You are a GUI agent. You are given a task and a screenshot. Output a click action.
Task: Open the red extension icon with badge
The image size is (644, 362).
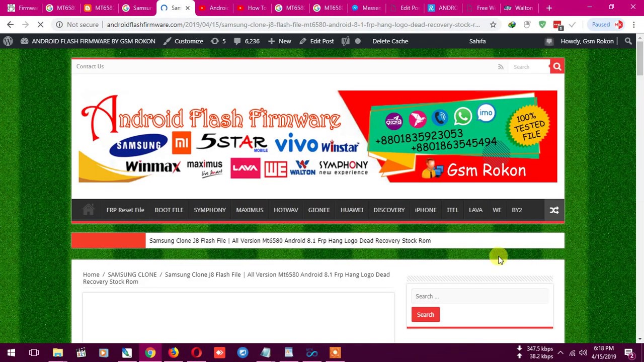tap(557, 25)
